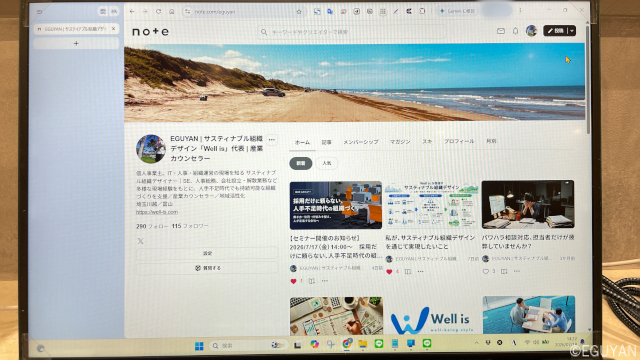The image size is (640, 360).
Task: Click the browser forward arrow
Action: click(145, 11)
